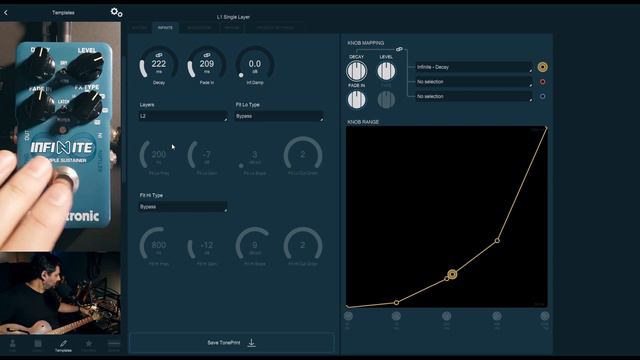The height and width of the screenshot is (360, 640).
Task: Click the lower-left curve node point
Action: pos(396,302)
